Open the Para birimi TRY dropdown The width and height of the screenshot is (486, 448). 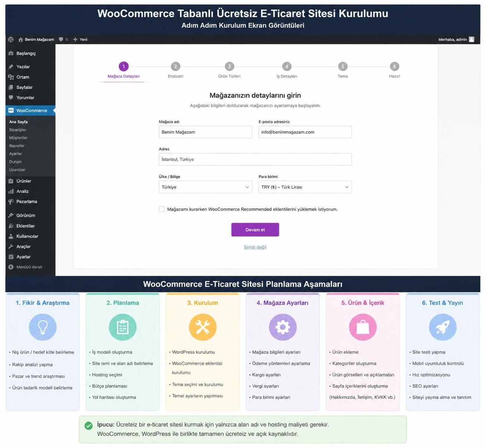point(305,187)
